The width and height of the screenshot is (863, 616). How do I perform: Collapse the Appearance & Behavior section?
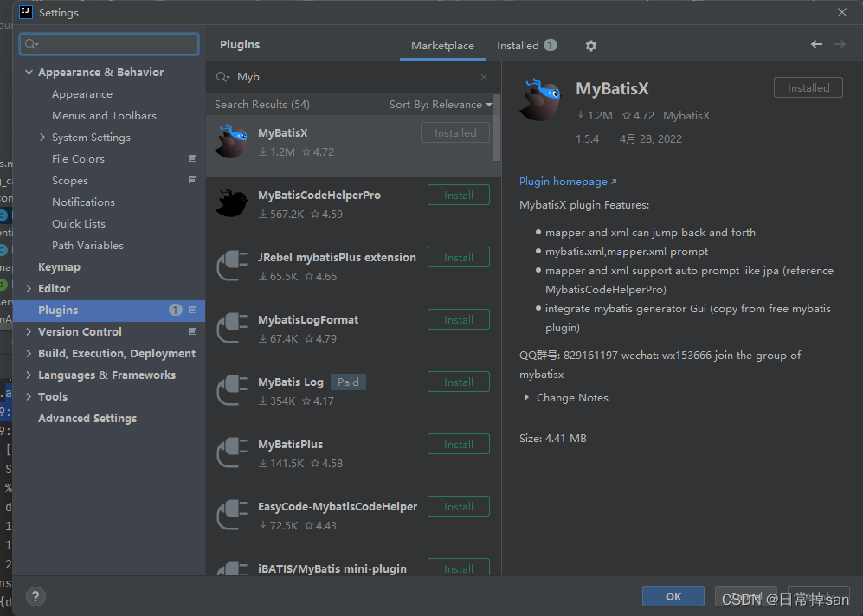29,72
